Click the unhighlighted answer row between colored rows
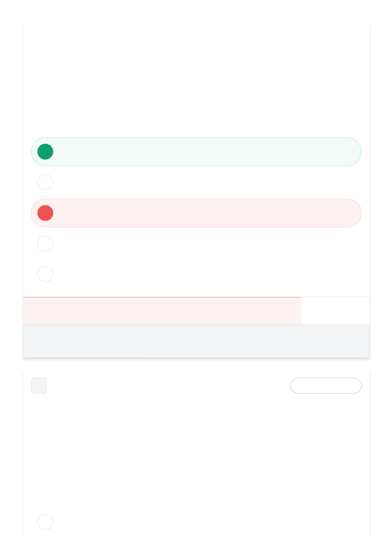This screenshot has height=555, width=392. 196,182
